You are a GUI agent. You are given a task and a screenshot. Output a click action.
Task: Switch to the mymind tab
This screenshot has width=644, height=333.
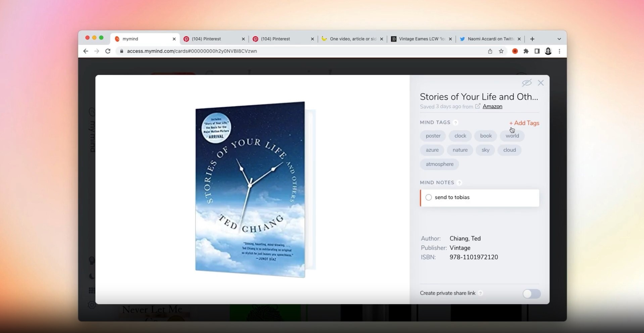tap(145, 39)
